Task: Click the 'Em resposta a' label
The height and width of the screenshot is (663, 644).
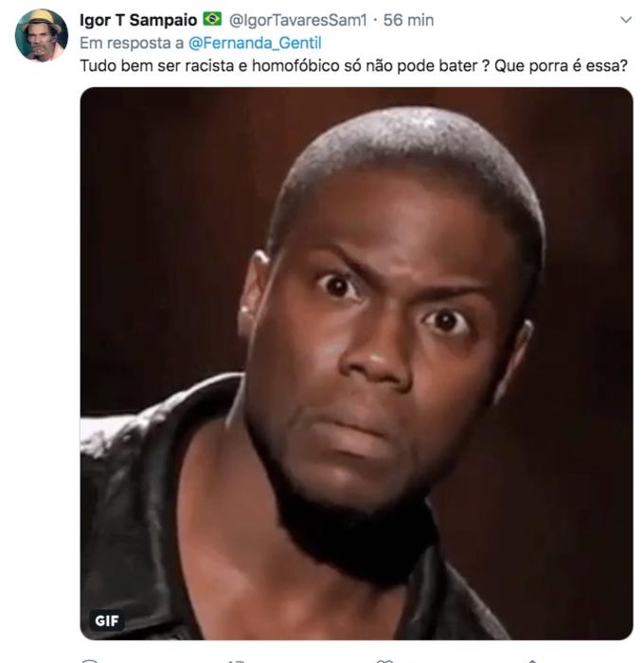Action: click(132, 44)
